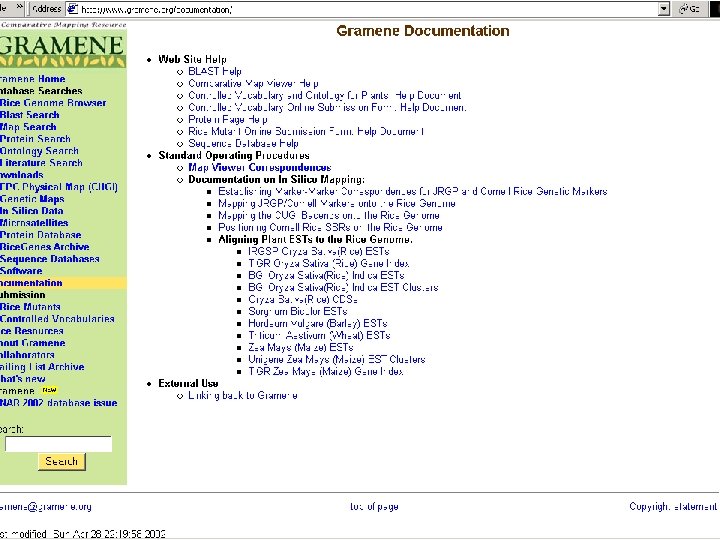
Task: Open FPC Physical Map (CUGI) link
Action: 59,187
